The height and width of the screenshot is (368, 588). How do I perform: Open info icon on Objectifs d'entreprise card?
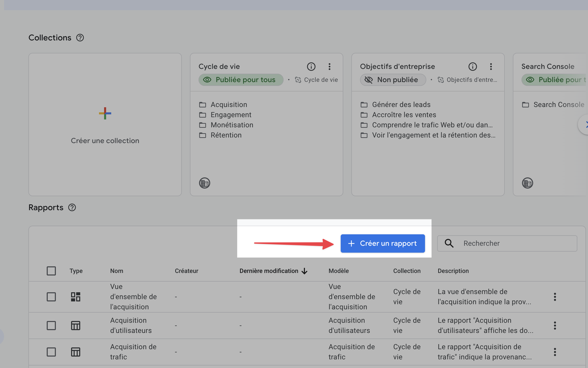tap(472, 67)
